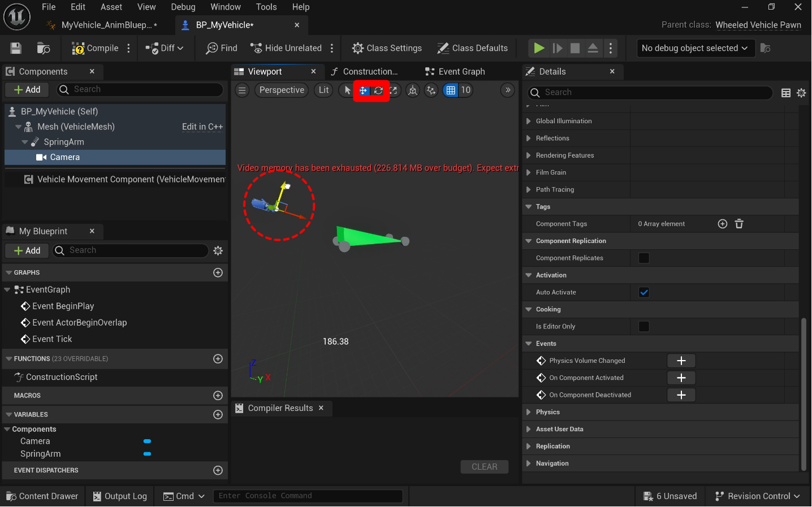The width and height of the screenshot is (812, 507).
Task: Click the Find button
Action: (222, 48)
